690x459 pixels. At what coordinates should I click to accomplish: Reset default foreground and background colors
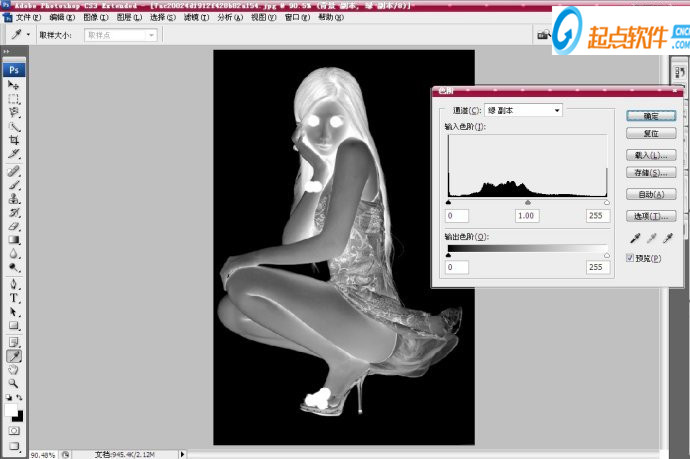[8, 397]
